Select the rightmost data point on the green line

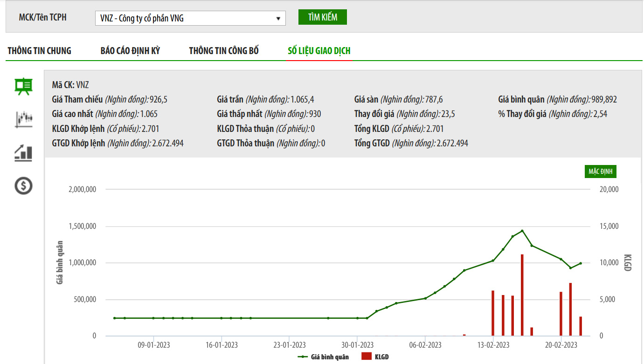(581, 263)
